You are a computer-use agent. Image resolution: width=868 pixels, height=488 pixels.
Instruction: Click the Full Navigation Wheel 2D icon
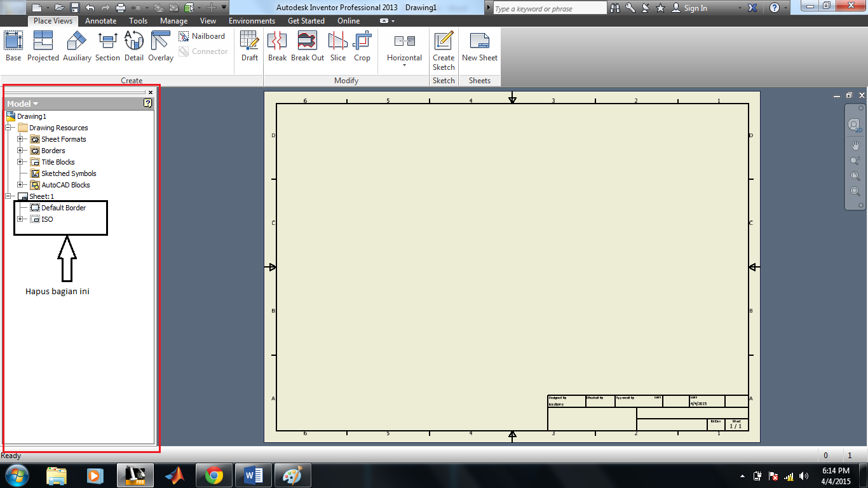pos(855,125)
